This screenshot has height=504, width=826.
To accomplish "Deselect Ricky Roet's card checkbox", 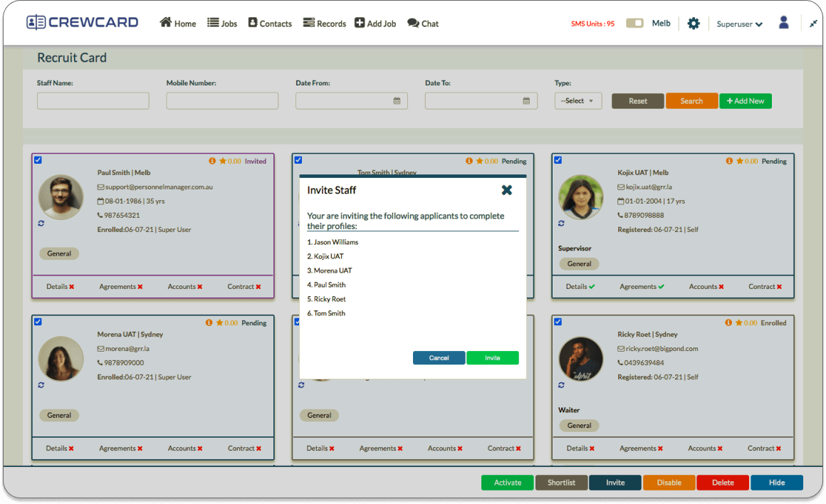I will 558,321.
